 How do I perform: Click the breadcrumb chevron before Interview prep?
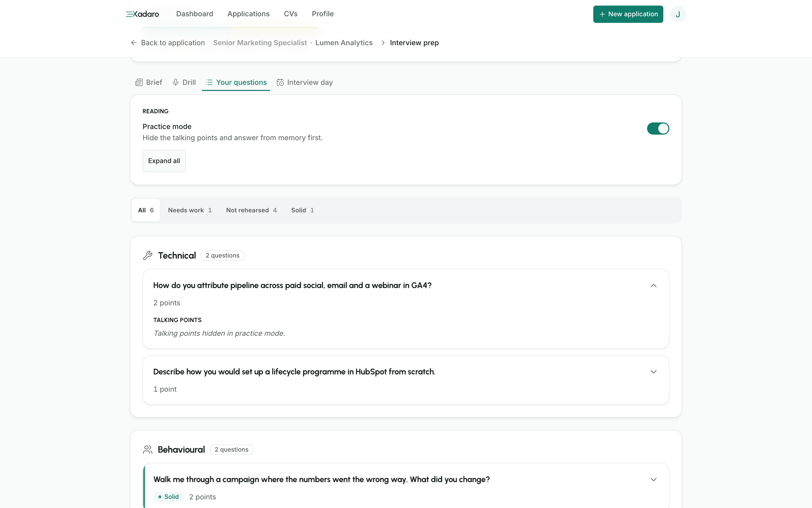[383, 43]
